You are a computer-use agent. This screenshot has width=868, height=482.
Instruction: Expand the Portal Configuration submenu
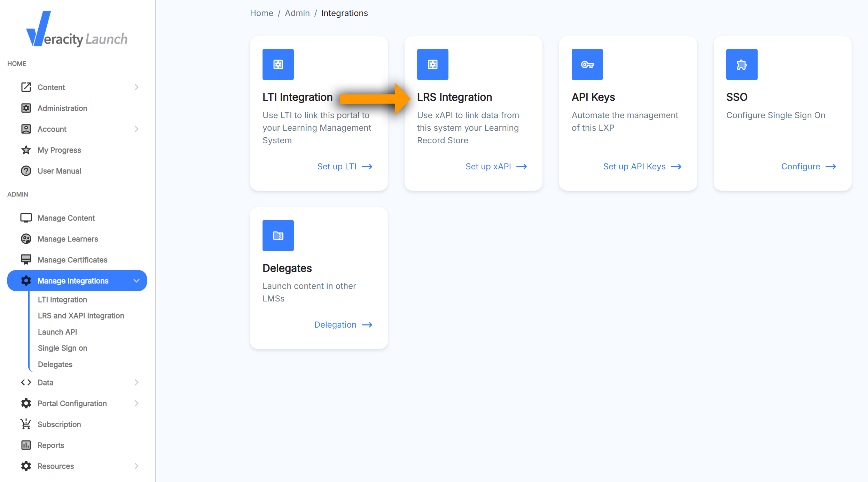click(136, 403)
